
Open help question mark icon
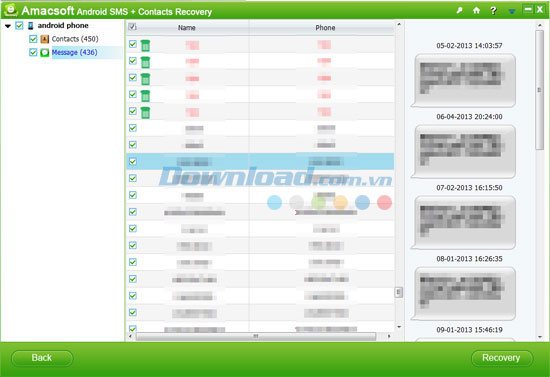pos(493,11)
